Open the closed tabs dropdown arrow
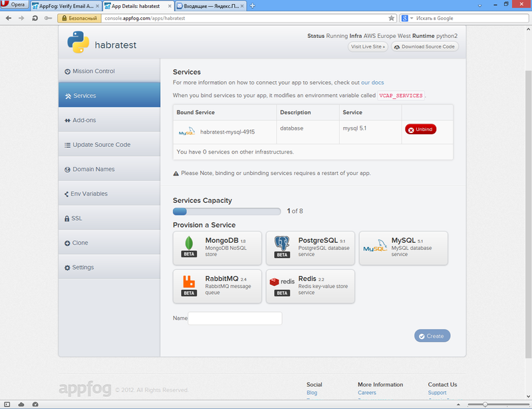 [x=479, y=6]
